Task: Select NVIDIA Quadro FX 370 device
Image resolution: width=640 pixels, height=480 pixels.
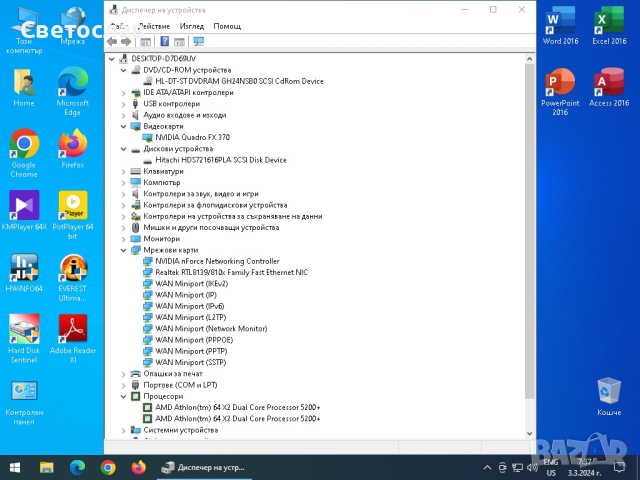Action: [192, 137]
